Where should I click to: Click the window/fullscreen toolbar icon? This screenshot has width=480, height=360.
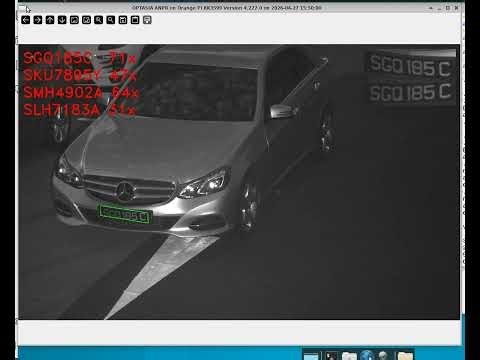pos(135,20)
